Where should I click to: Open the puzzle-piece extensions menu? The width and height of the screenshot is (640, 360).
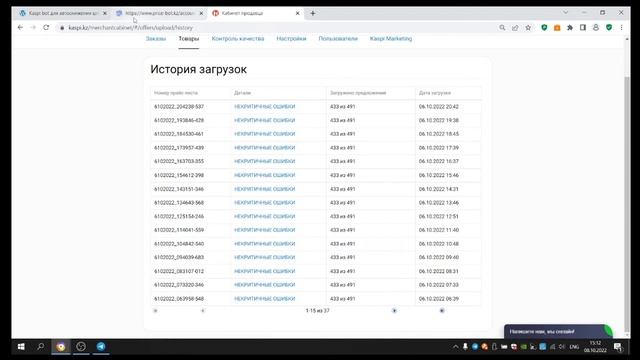point(570,27)
